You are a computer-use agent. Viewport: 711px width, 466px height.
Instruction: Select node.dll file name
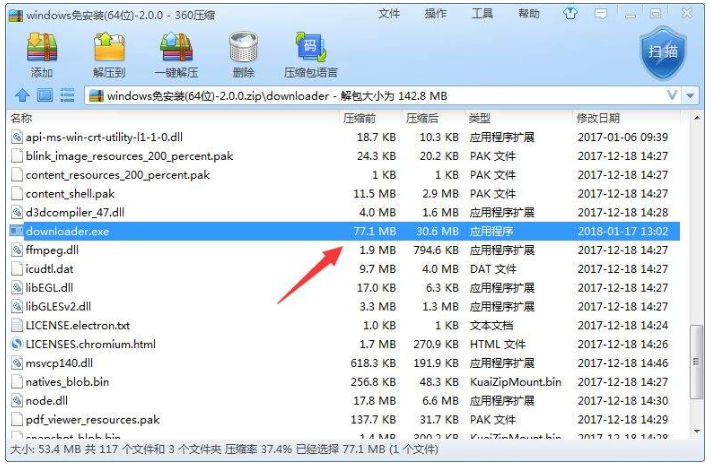click(x=47, y=400)
